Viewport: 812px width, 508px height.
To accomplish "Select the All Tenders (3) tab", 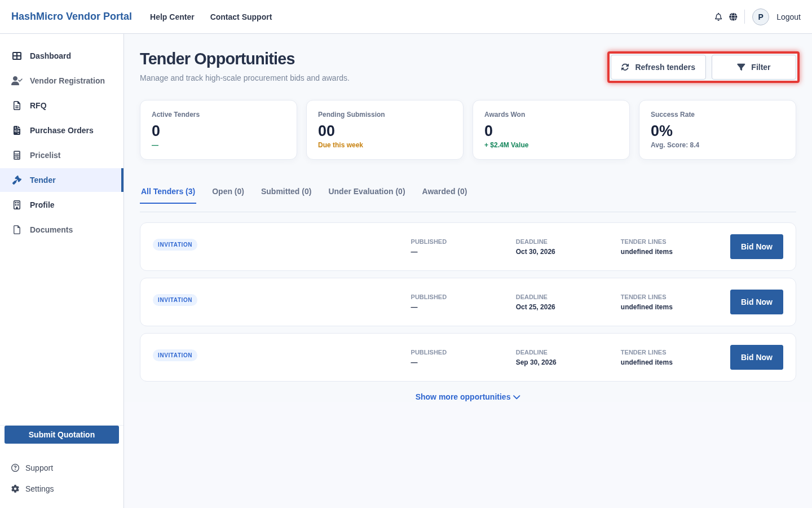I will point(168,191).
